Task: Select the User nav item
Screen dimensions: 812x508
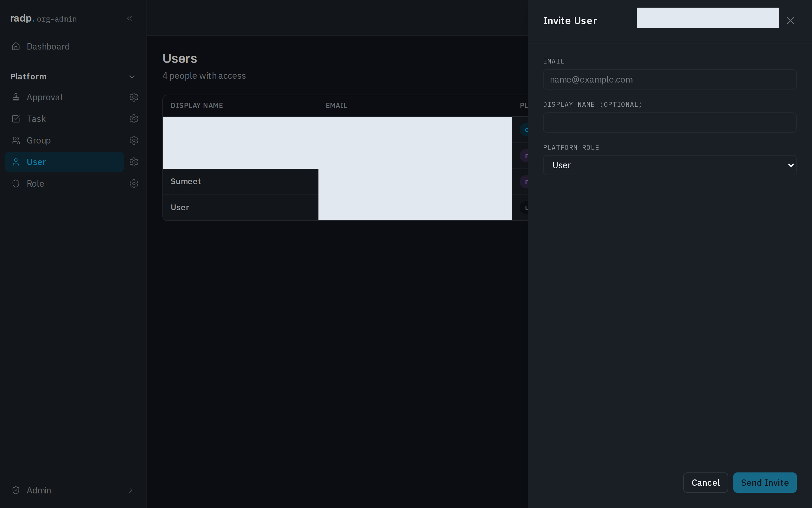Action: click(x=64, y=162)
